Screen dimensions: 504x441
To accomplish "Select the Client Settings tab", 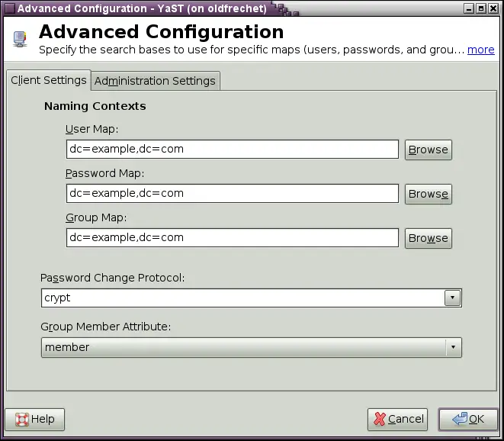I will (48, 81).
